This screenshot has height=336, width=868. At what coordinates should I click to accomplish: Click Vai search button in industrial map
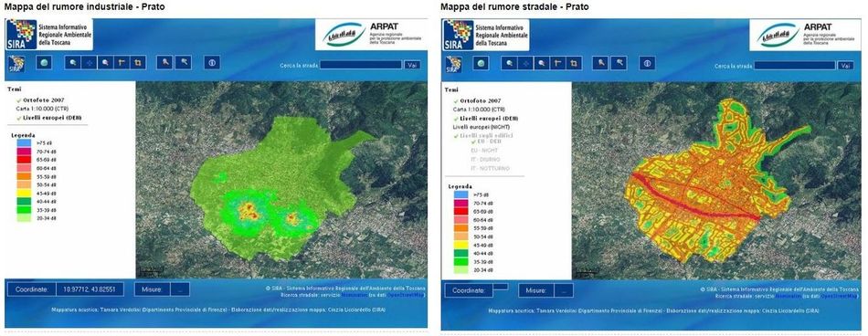pyautogui.click(x=412, y=65)
